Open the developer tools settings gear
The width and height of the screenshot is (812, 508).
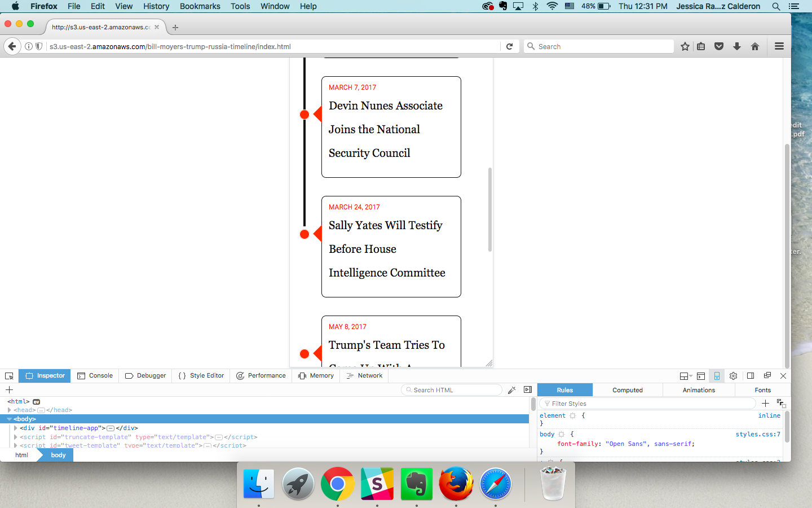click(733, 376)
